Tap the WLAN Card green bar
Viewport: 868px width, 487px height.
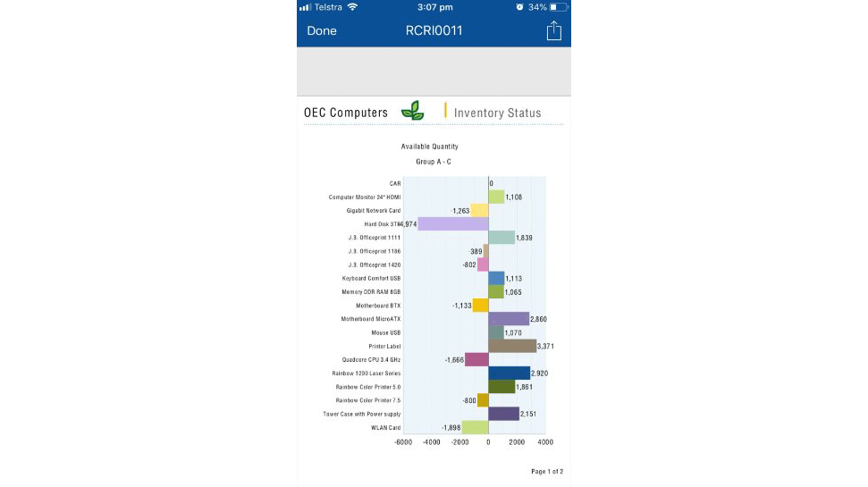(x=475, y=427)
